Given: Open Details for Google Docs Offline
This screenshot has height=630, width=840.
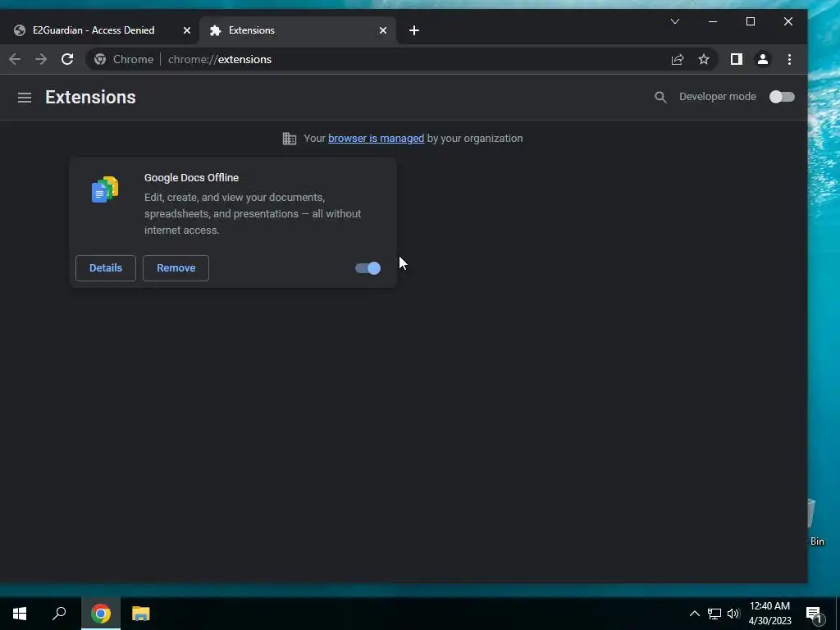Looking at the screenshot, I should coord(106,268).
